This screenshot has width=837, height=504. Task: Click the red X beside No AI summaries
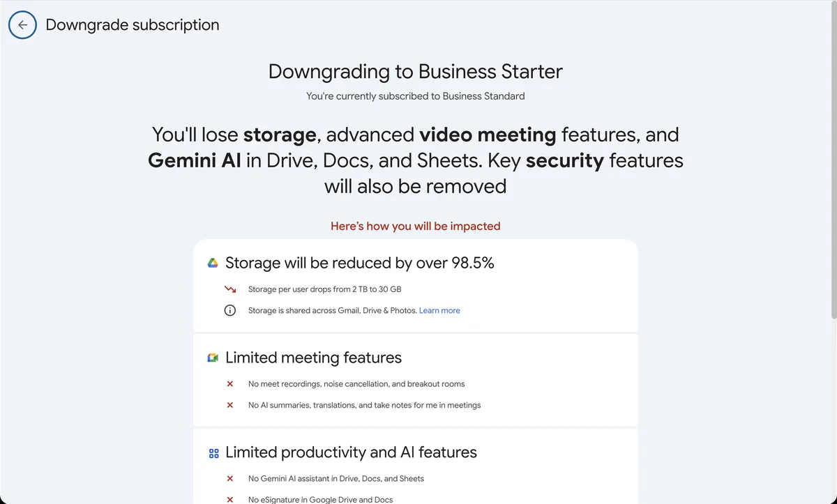point(229,404)
